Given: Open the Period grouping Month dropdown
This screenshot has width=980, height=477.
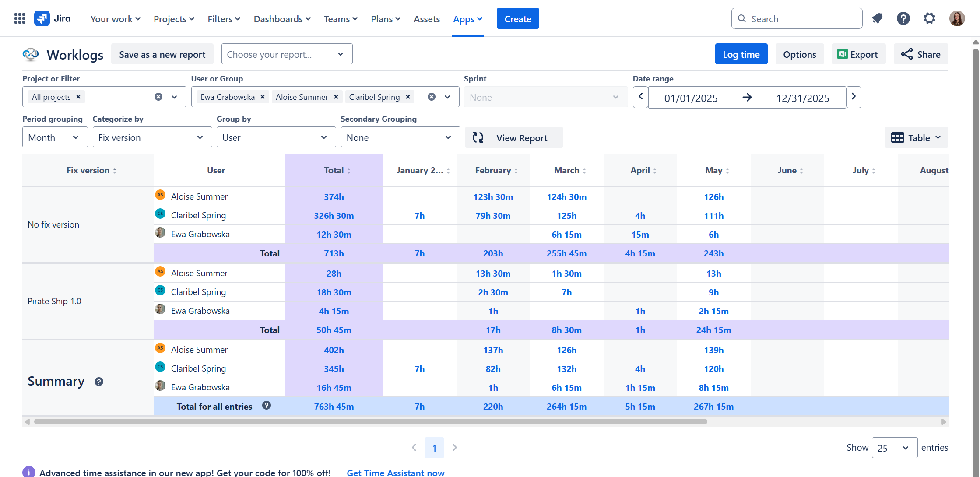Looking at the screenshot, I should [x=55, y=137].
